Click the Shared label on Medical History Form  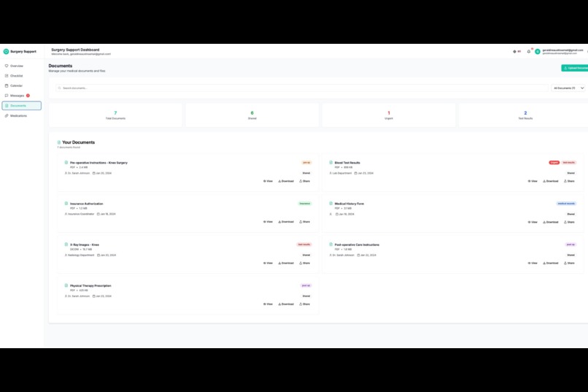(x=570, y=214)
